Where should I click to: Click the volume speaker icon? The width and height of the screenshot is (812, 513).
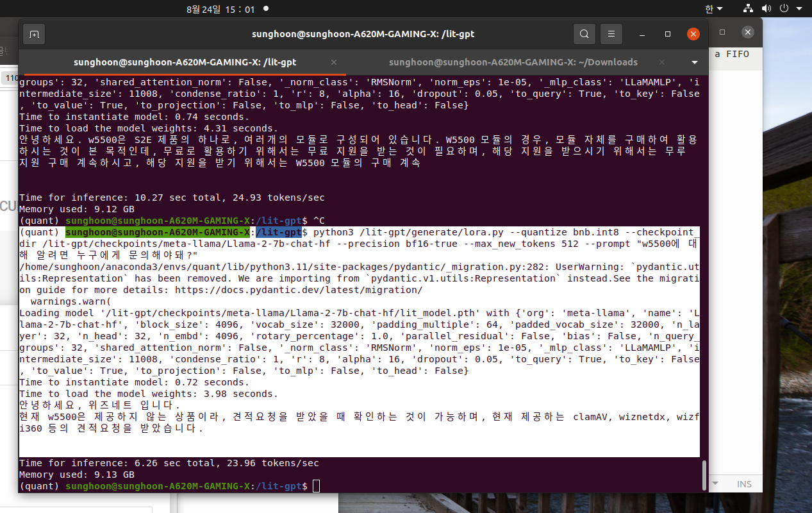(766, 9)
